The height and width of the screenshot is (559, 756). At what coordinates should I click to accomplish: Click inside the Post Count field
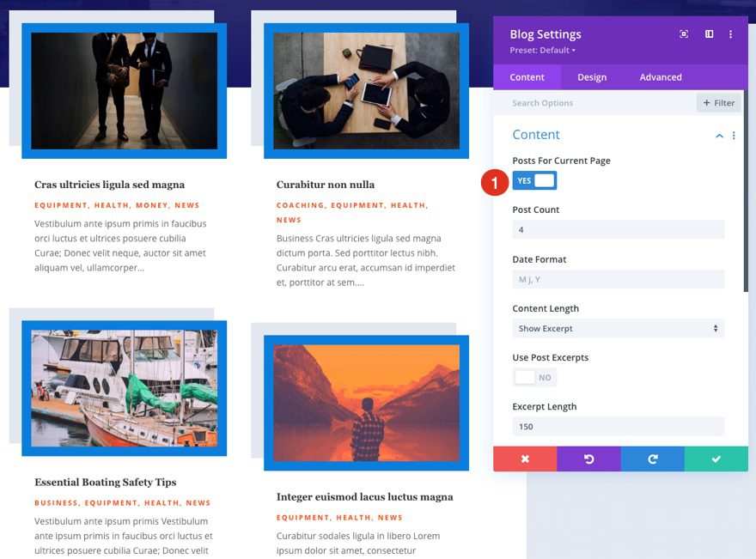click(619, 229)
